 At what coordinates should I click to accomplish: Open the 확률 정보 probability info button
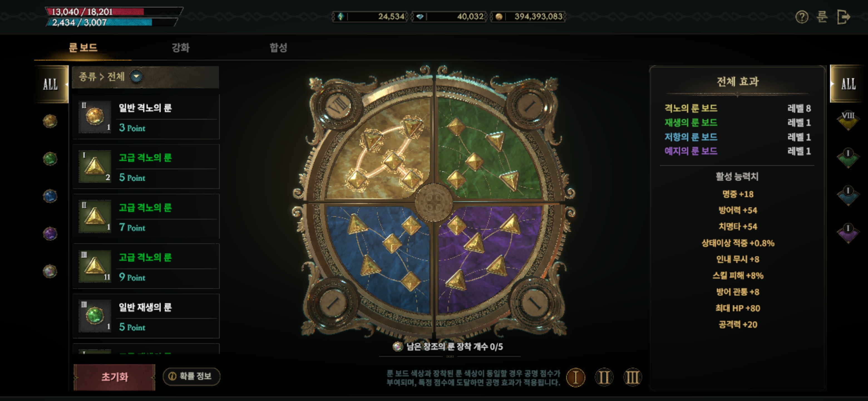191,376
